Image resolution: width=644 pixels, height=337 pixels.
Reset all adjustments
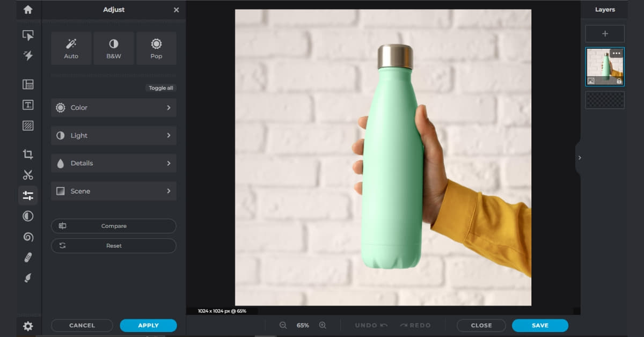tap(114, 246)
